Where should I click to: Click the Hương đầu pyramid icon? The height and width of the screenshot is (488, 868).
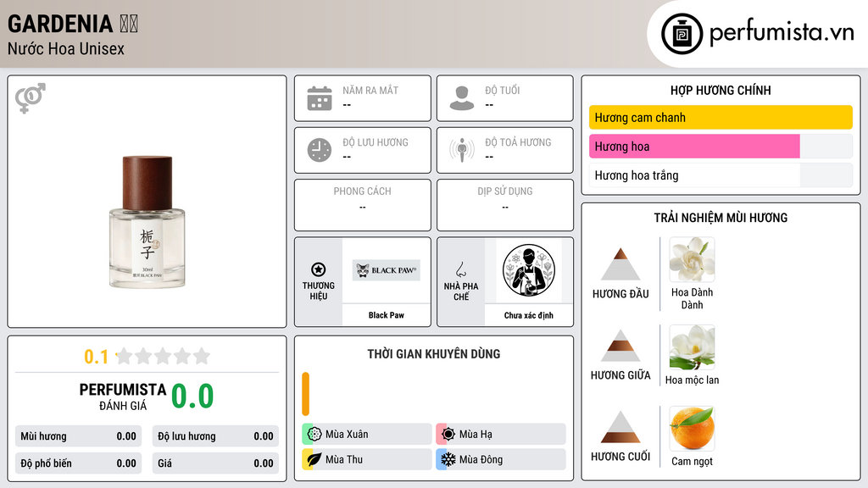(620, 264)
